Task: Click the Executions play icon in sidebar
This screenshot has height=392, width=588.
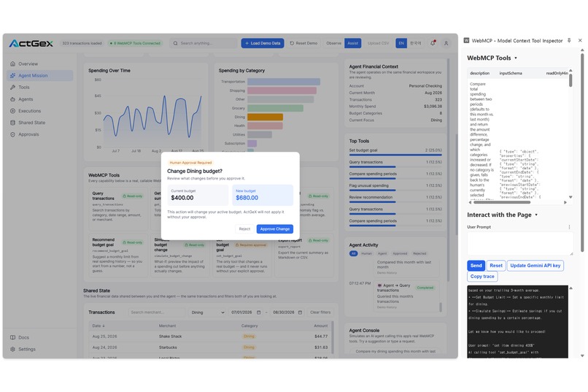Action: coord(12,111)
